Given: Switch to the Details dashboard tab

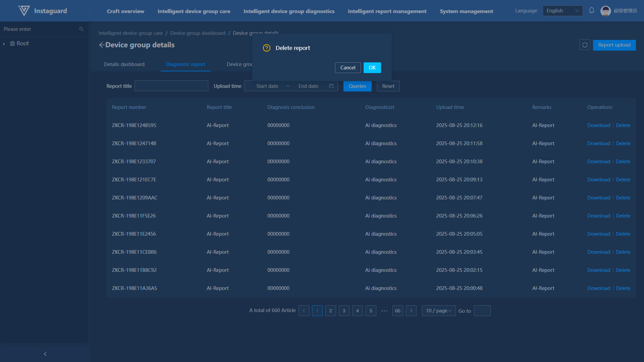Looking at the screenshot, I should tap(124, 64).
